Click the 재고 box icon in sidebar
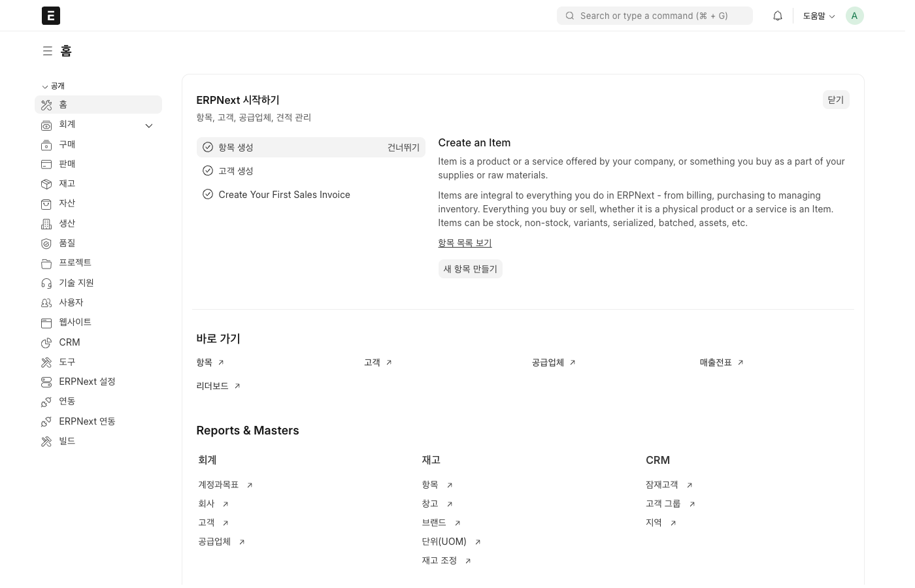Image resolution: width=915 pixels, height=588 pixels. pos(46,184)
